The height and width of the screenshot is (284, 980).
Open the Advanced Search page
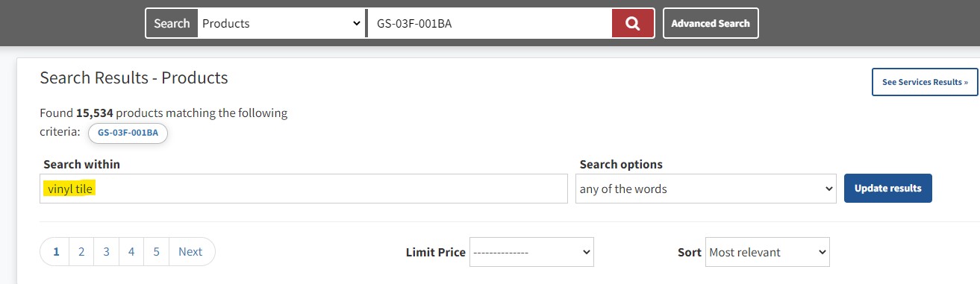pos(711,23)
